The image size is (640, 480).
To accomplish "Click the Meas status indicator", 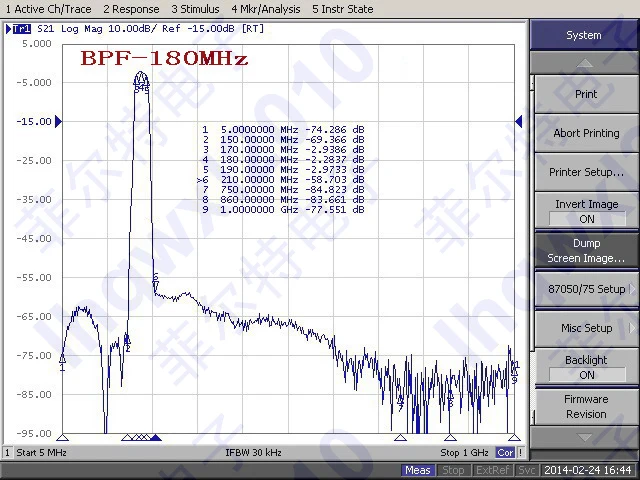I will point(418,471).
